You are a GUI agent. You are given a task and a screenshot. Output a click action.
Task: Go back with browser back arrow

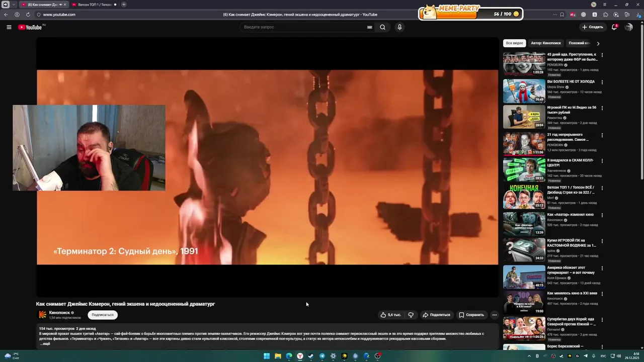pyautogui.click(x=6, y=15)
